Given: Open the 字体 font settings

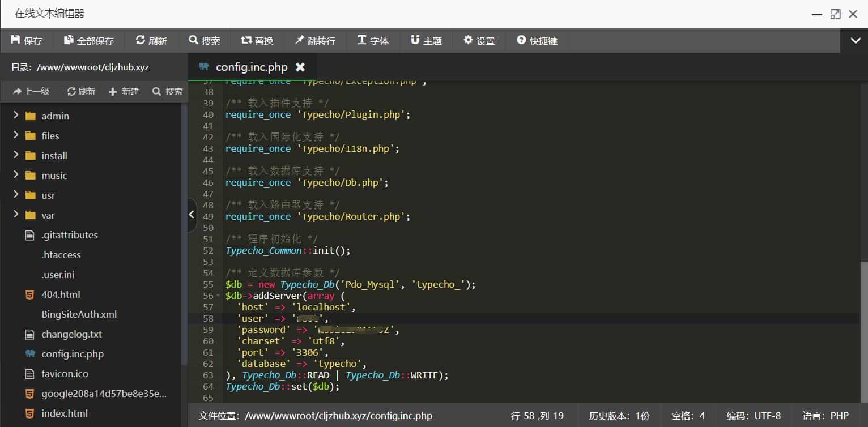Looking at the screenshot, I should (x=373, y=41).
